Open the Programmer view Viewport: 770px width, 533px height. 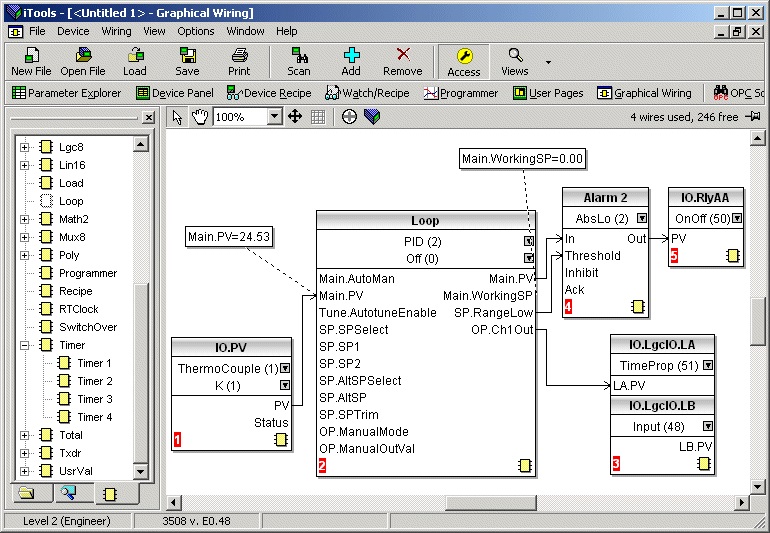pos(460,93)
